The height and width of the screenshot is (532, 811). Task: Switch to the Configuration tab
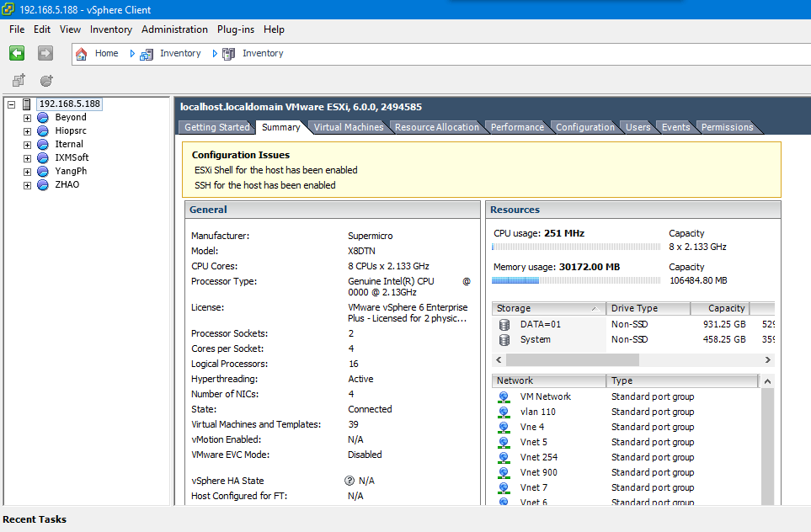click(x=585, y=127)
